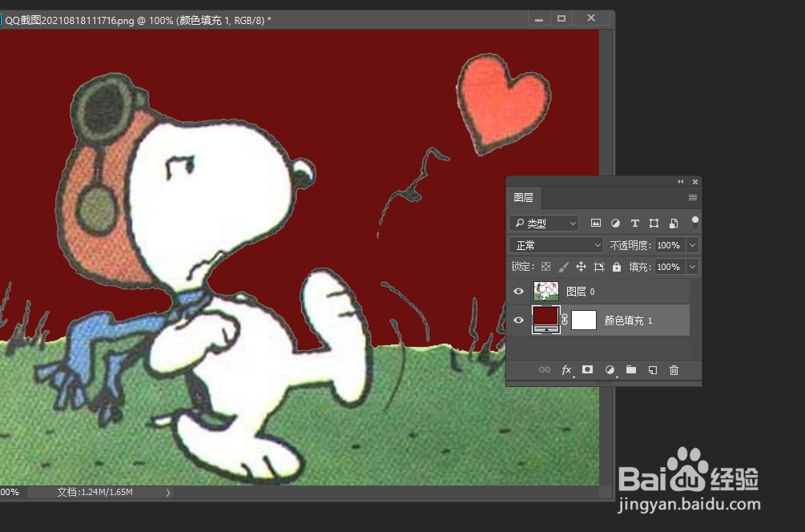Add a layer mask
The image size is (805, 532).
(x=587, y=369)
